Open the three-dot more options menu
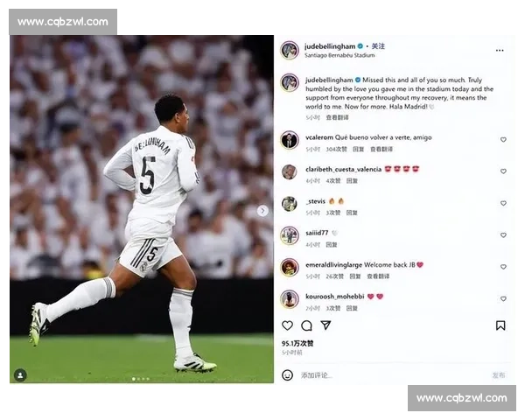This screenshot has height=420, width=525. tap(500, 50)
